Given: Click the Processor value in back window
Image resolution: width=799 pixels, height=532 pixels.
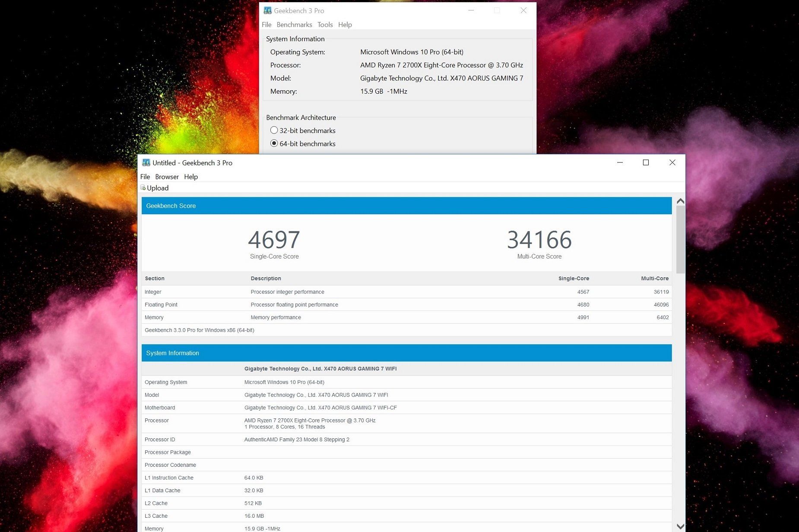Looking at the screenshot, I should click(441, 65).
